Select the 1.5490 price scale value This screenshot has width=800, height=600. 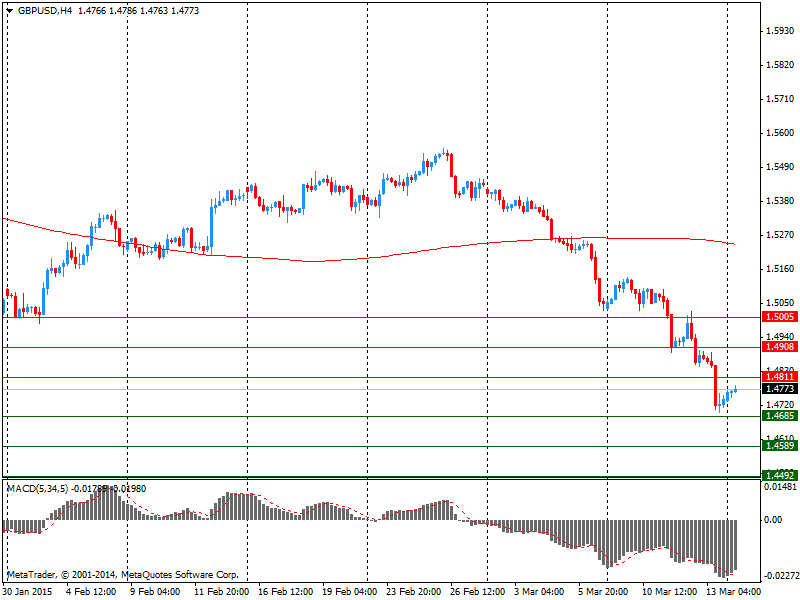(x=780, y=167)
